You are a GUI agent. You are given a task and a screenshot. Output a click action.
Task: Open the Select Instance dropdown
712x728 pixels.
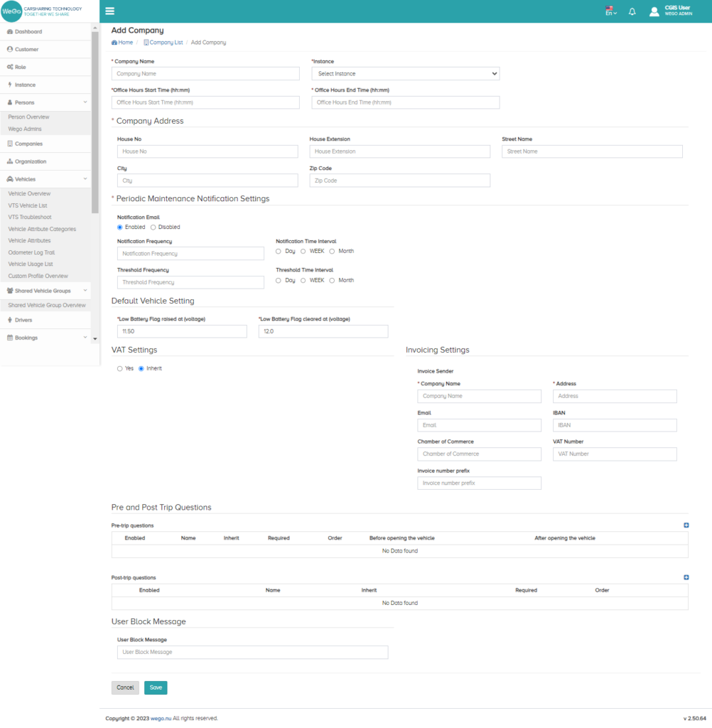pos(405,73)
